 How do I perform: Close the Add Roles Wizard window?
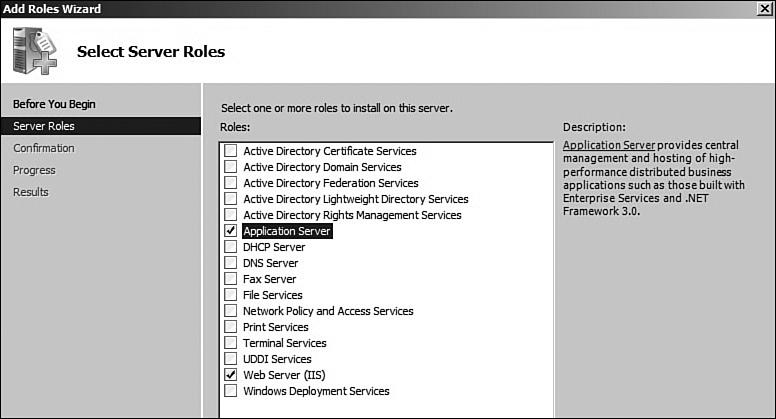tap(765, 8)
